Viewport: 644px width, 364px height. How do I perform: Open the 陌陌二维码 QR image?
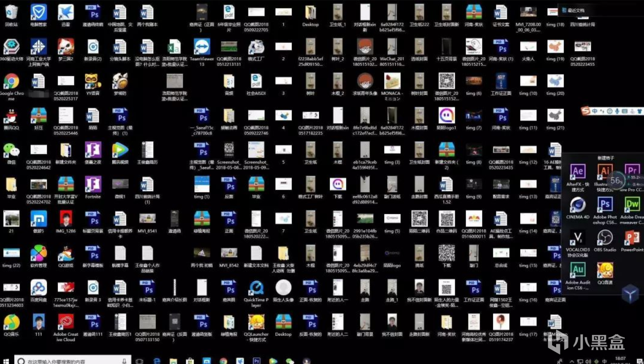point(419,222)
